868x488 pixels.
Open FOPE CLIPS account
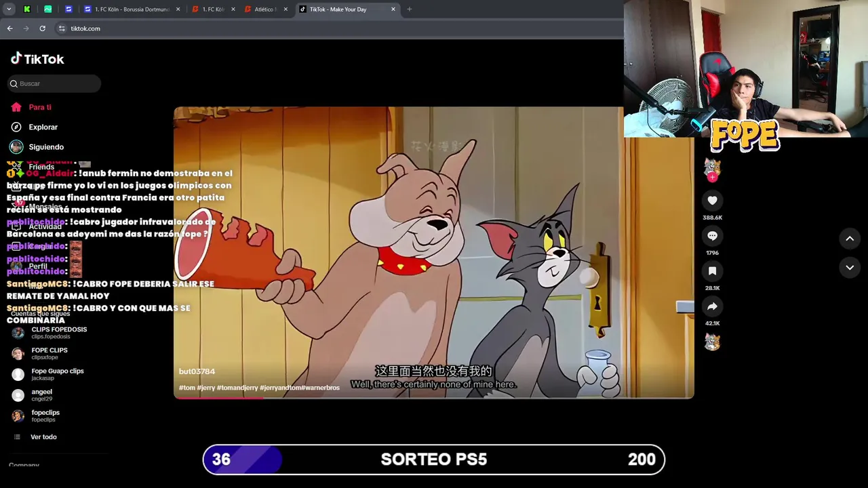pos(50,353)
